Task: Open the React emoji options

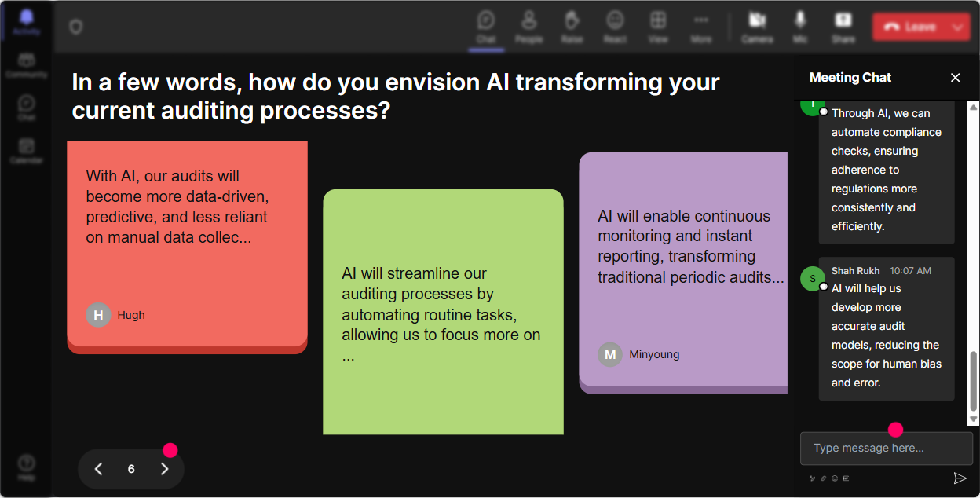Action: pyautogui.click(x=615, y=27)
